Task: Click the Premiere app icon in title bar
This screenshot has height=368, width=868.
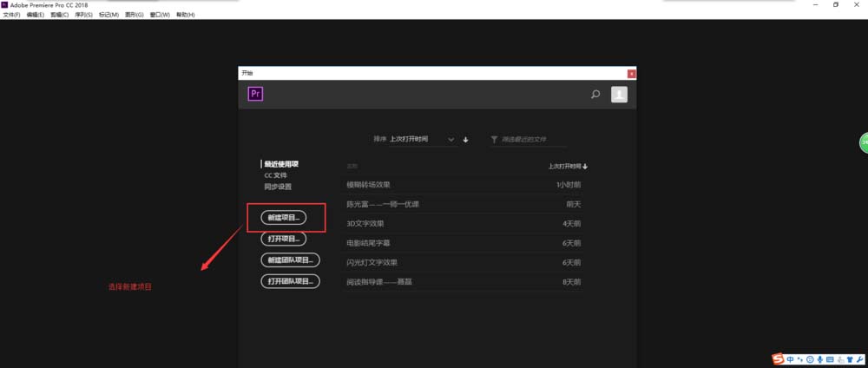Action: click(x=4, y=4)
